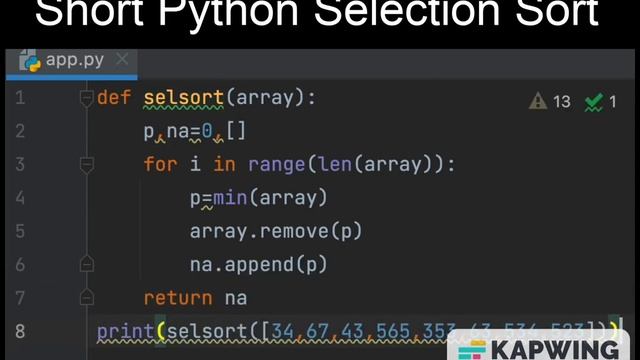Screen dimensions: 640x360
Task: Click line number 2 in the gutter
Action: (x=20, y=131)
